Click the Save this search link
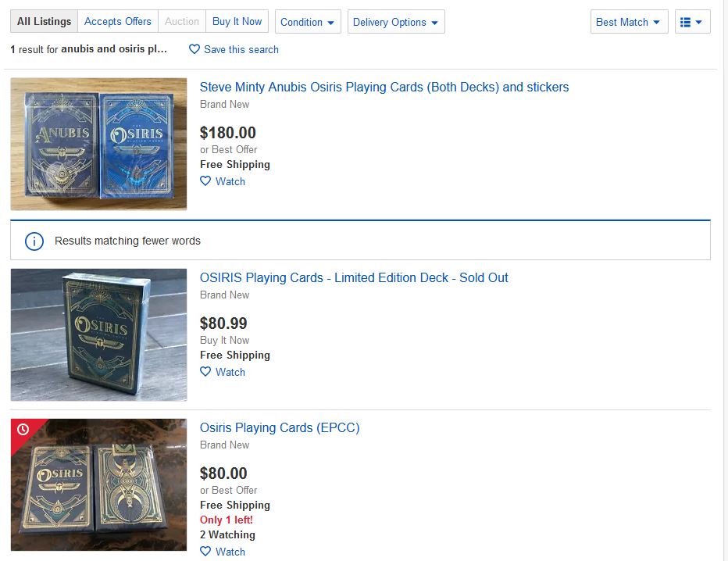 coord(241,49)
